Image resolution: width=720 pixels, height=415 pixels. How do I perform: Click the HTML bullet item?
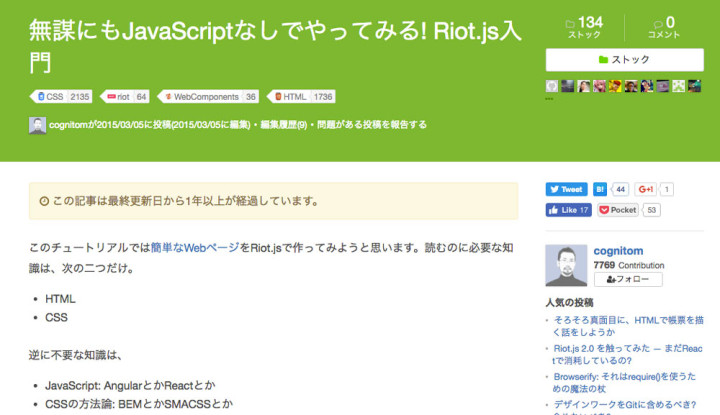click(x=60, y=299)
